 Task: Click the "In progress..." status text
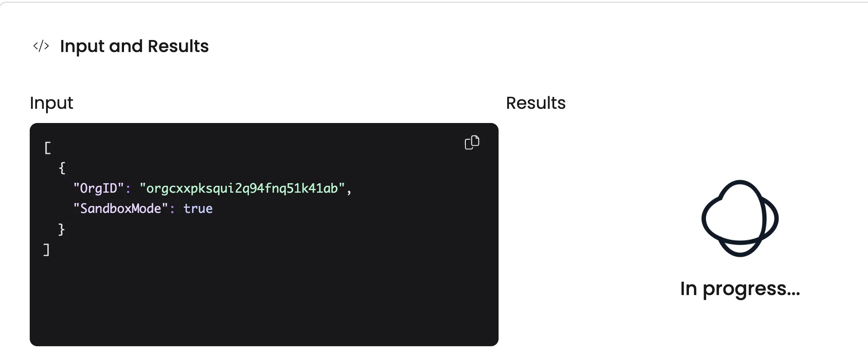pos(740,289)
